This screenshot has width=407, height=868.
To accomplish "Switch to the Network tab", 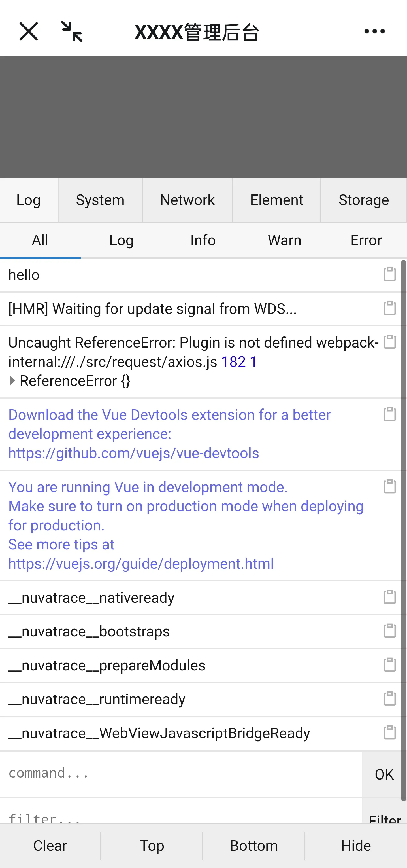I will point(187,200).
